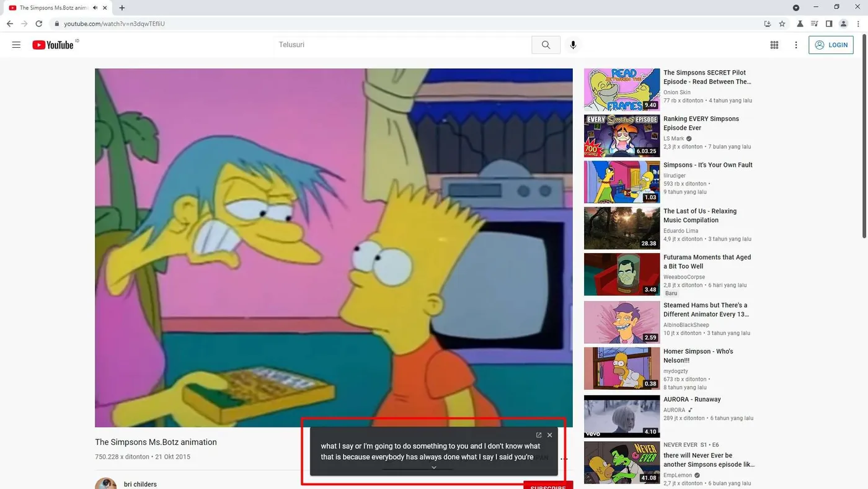Open 'Homer Simpson - Who's Nelson!!!' title
The height and width of the screenshot is (489, 868).
click(x=698, y=356)
